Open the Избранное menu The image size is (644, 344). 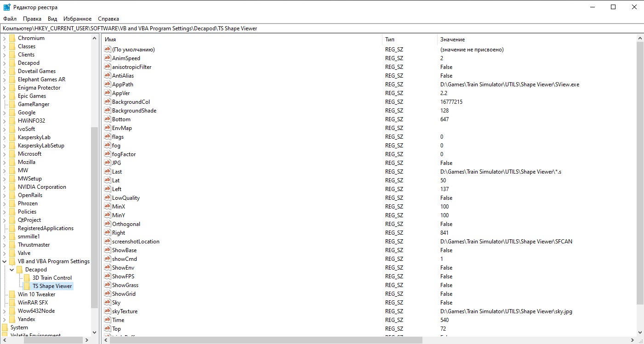pyautogui.click(x=78, y=19)
